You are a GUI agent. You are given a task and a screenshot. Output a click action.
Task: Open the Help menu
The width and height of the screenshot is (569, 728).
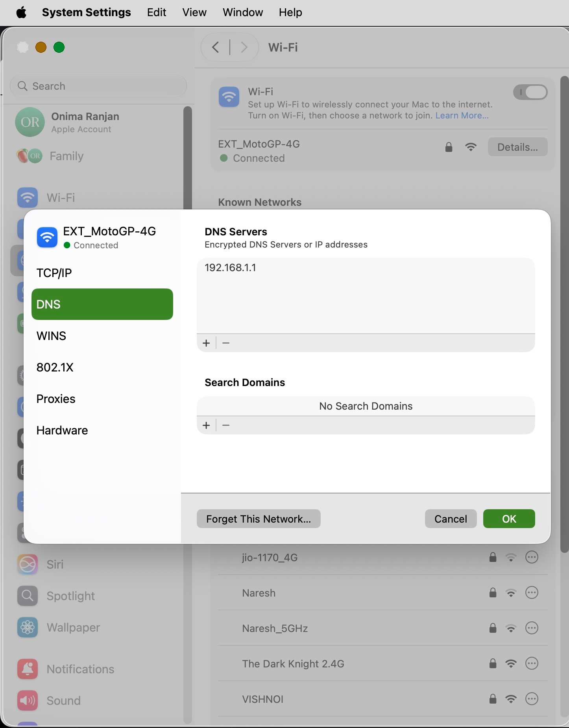pos(290,13)
